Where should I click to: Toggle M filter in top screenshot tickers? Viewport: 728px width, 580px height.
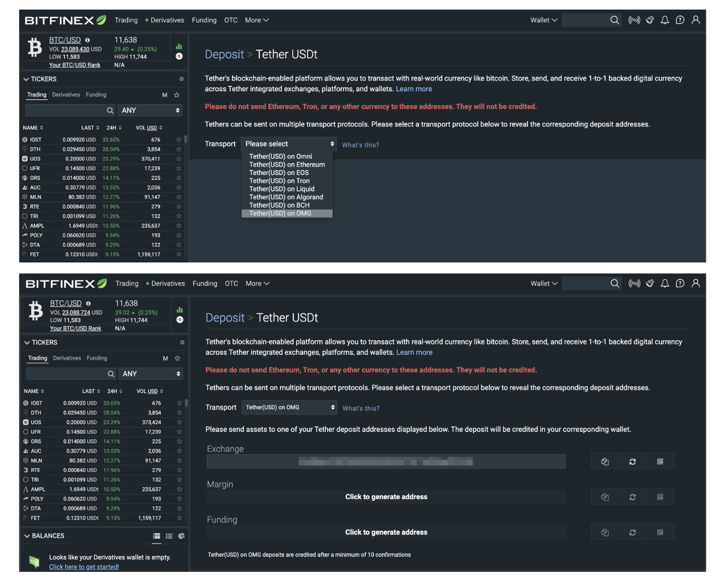pyautogui.click(x=165, y=95)
